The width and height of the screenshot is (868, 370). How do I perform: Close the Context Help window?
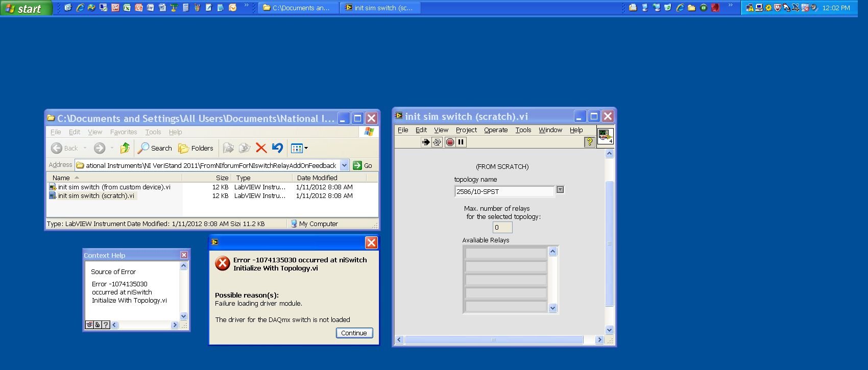(184, 255)
